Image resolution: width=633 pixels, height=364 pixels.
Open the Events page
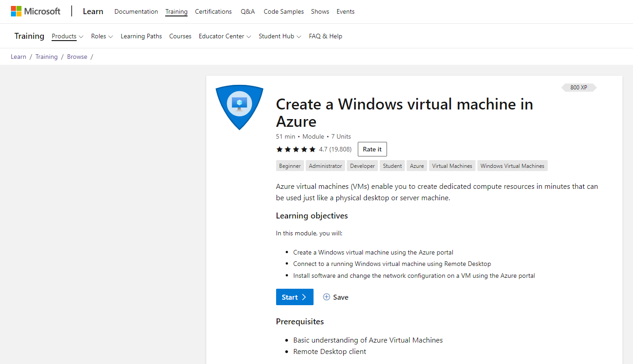click(x=345, y=11)
